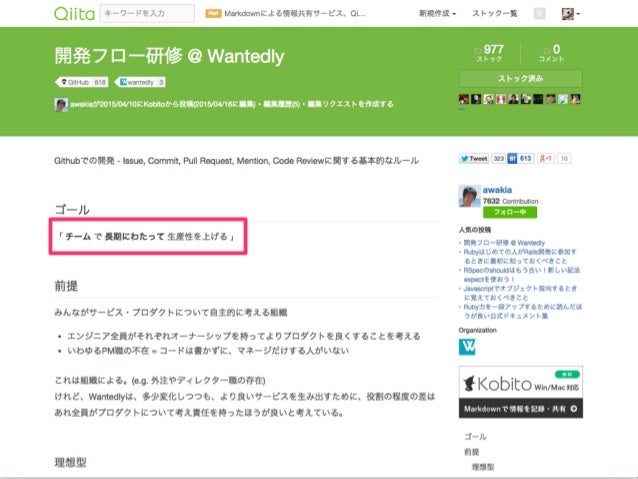Screen dimensions: 638x479
Task: Expand the 新規作成 dropdown menu
Action: click(437, 13)
